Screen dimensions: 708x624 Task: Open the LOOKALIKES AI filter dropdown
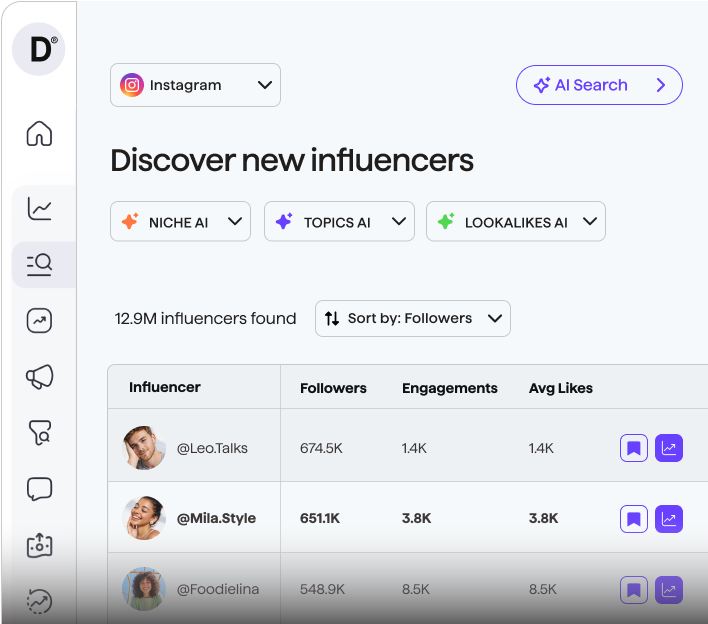click(x=515, y=222)
